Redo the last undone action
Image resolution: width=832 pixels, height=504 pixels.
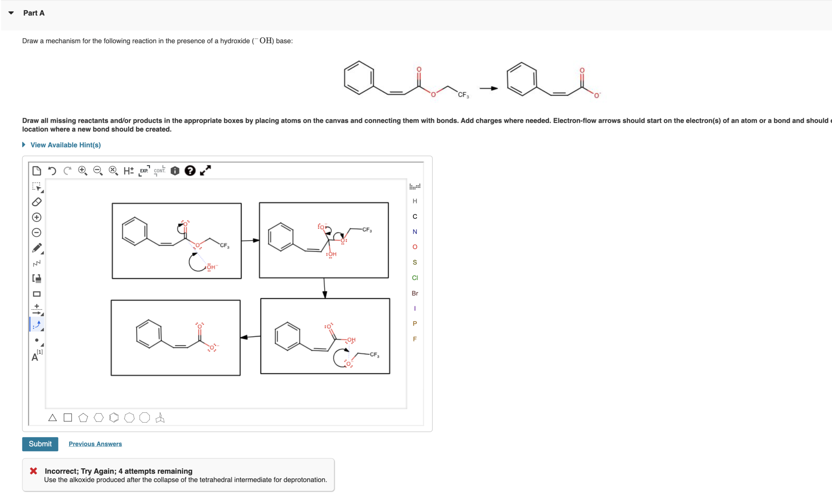pyautogui.click(x=67, y=171)
